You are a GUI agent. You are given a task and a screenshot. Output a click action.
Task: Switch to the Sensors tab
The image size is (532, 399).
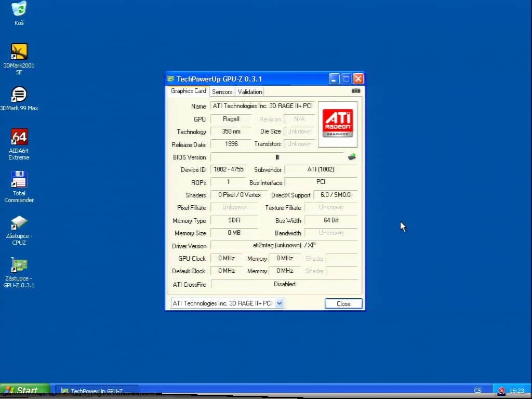(222, 92)
